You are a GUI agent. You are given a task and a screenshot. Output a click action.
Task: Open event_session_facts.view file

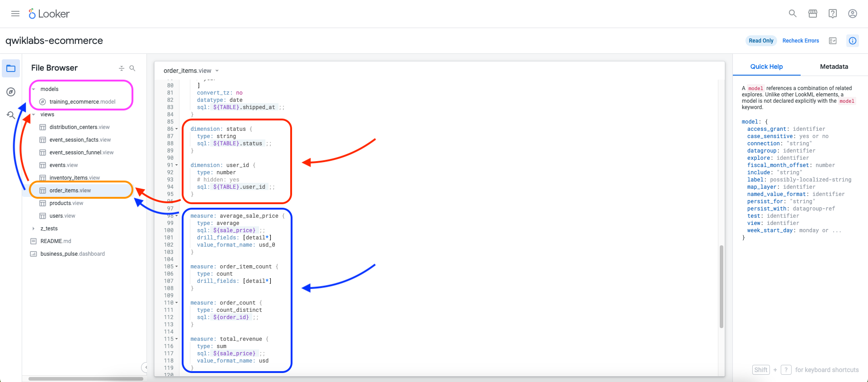pyautogui.click(x=80, y=140)
